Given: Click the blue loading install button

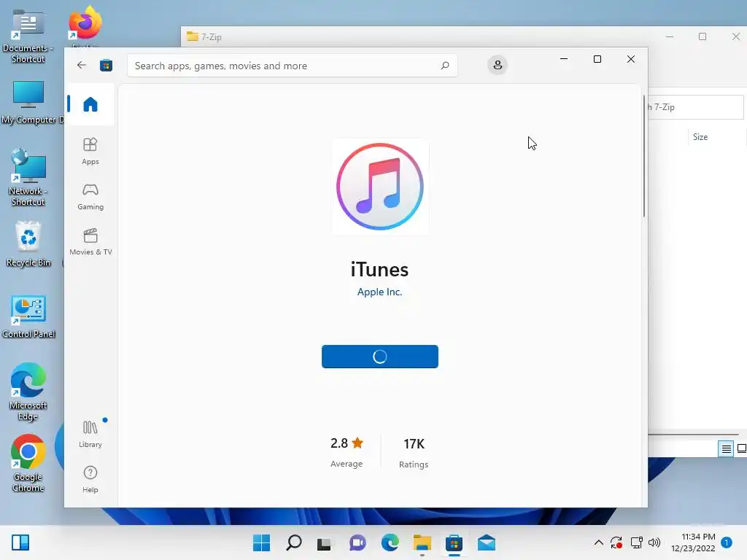Looking at the screenshot, I should click(379, 356).
